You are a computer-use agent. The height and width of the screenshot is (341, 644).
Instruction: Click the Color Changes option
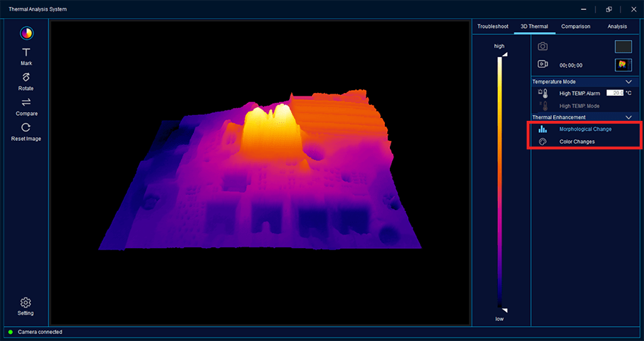tap(577, 142)
